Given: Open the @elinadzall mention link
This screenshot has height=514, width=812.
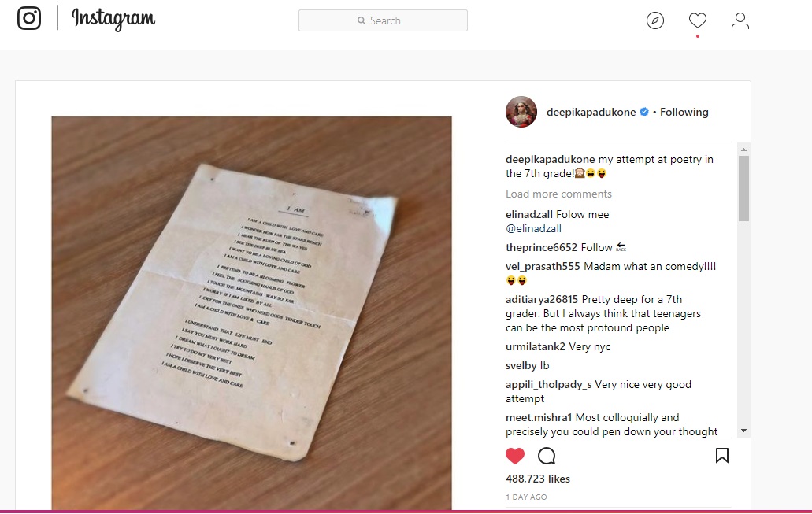Looking at the screenshot, I should pos(533,228).
